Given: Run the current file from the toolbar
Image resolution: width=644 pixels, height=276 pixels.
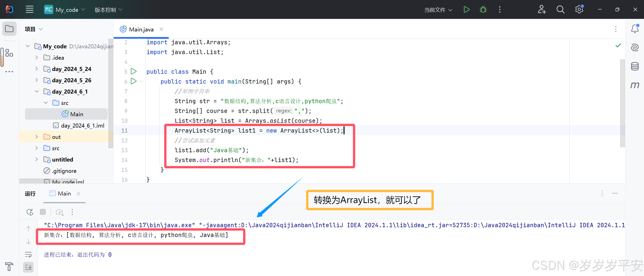Looking at the screenshot, I should 466,10.
